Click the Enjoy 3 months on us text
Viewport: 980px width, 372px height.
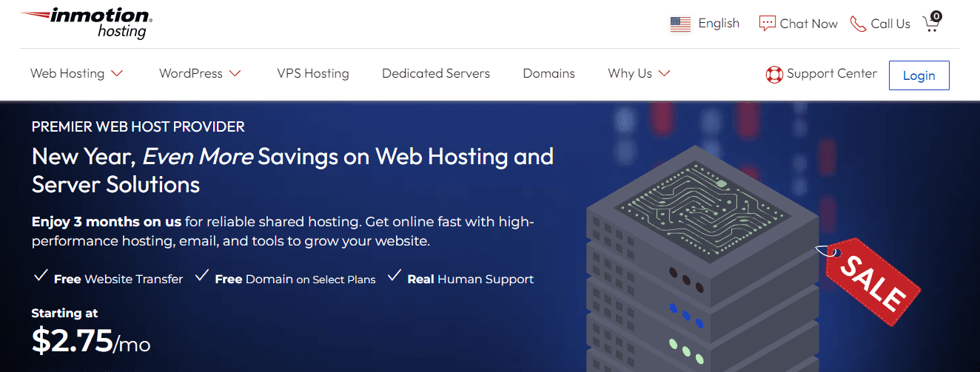click(107, 222)
